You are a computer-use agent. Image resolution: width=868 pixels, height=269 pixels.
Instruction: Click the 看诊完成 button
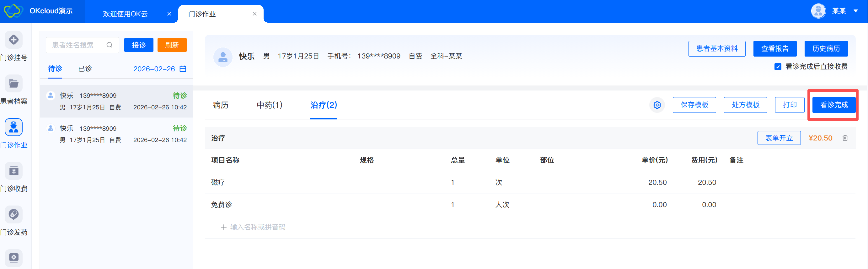[x=833, y=105]
